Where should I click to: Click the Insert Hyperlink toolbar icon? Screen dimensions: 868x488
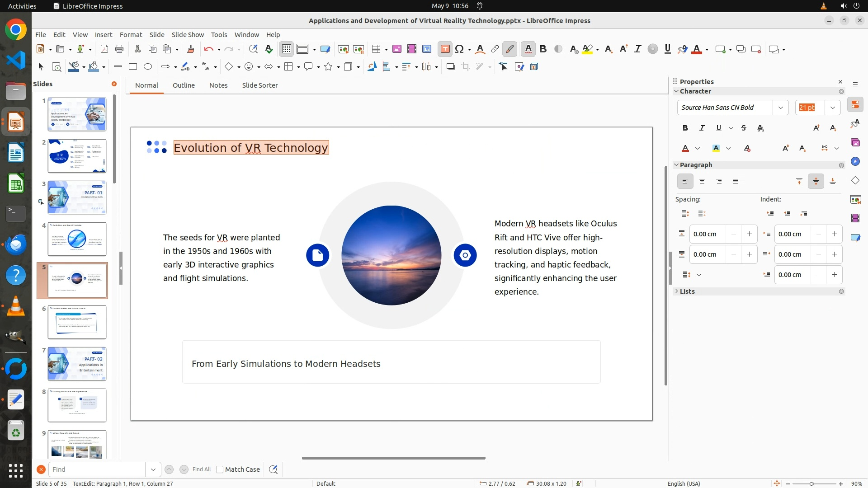click(495, 49)
